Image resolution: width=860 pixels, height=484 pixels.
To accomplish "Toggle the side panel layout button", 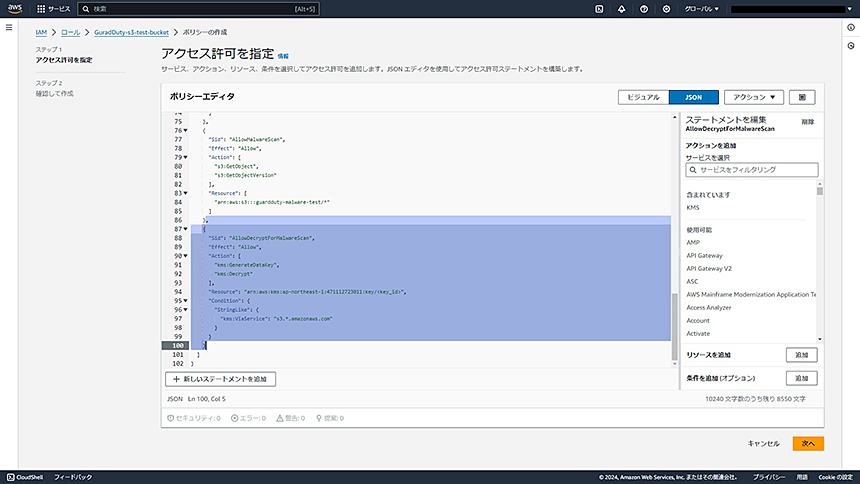I will pyautogui.click(x=802, y=97).
